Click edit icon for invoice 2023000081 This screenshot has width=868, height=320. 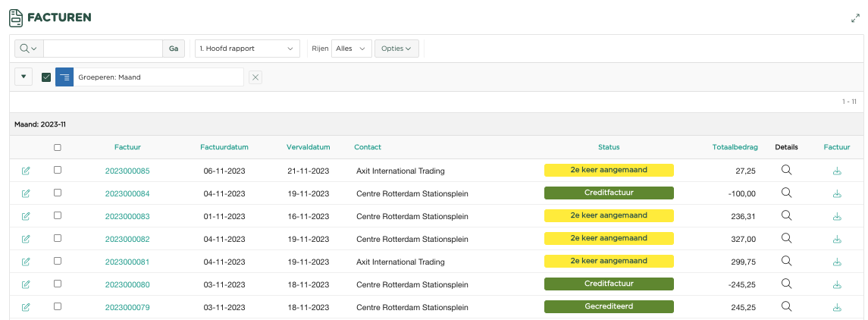[26, 262]
